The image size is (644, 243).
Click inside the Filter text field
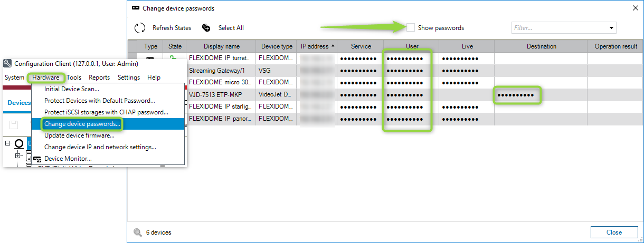click(558, 28)
